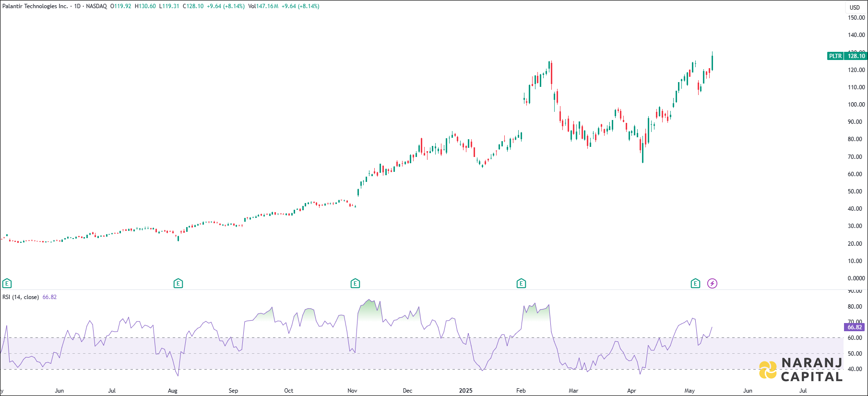
Task: Click the low value L119.31
Action: [169, 6]
